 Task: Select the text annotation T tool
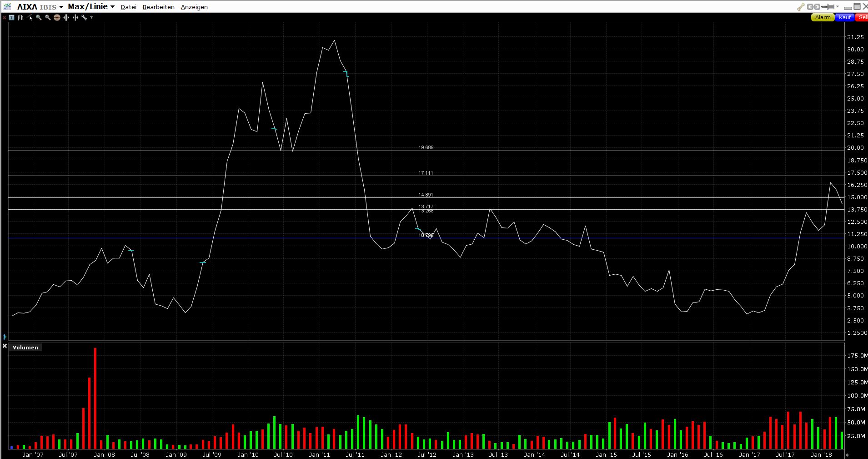click(12, 18)
